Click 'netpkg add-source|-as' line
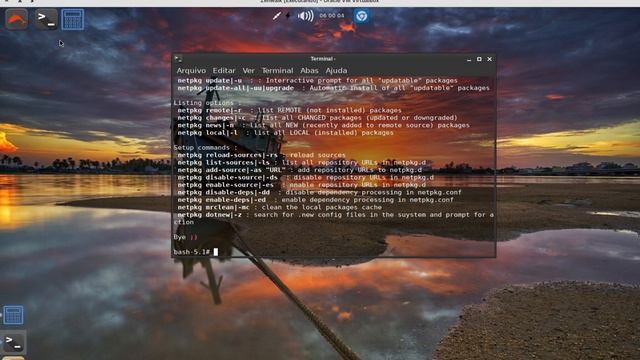Image resolution: width=640 pixels, height=360 pixels. pyautogui.click(x=300, y=170)
